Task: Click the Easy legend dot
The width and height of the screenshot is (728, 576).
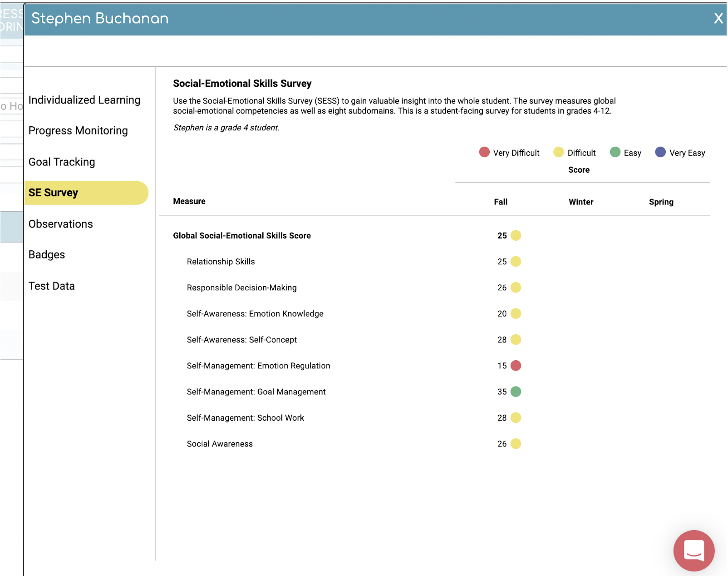Action: 615,152
